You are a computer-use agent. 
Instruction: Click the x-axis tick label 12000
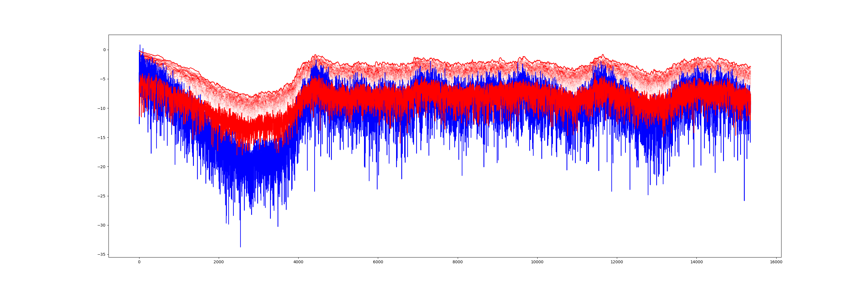click(x=617, y=262)
